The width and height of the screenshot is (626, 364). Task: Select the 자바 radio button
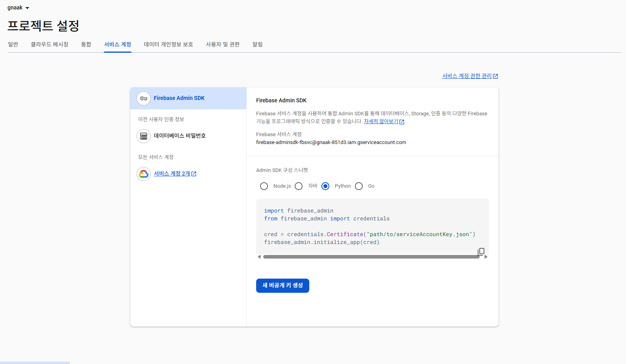299,186
